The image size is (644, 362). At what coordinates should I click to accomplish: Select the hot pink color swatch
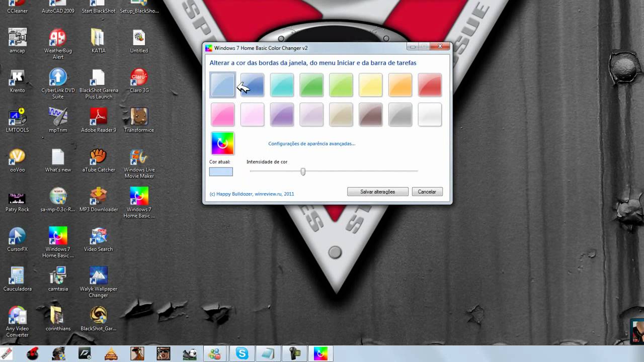point(222,115)
